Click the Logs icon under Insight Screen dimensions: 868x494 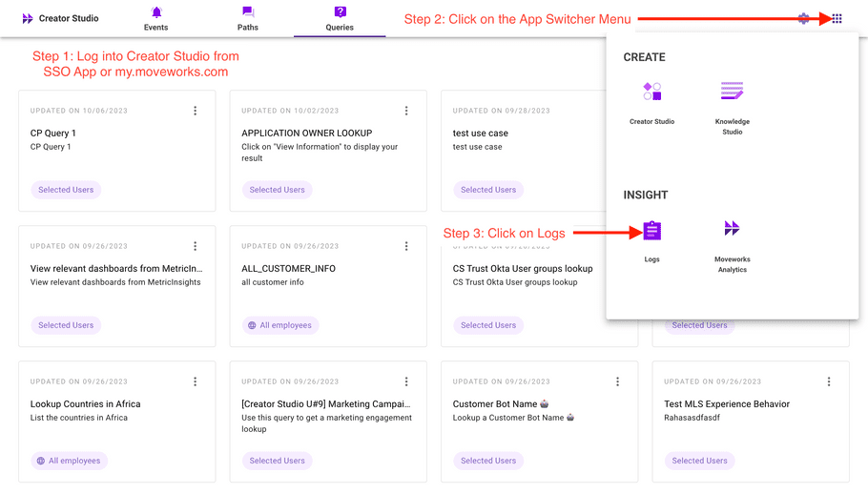(651, 231)
